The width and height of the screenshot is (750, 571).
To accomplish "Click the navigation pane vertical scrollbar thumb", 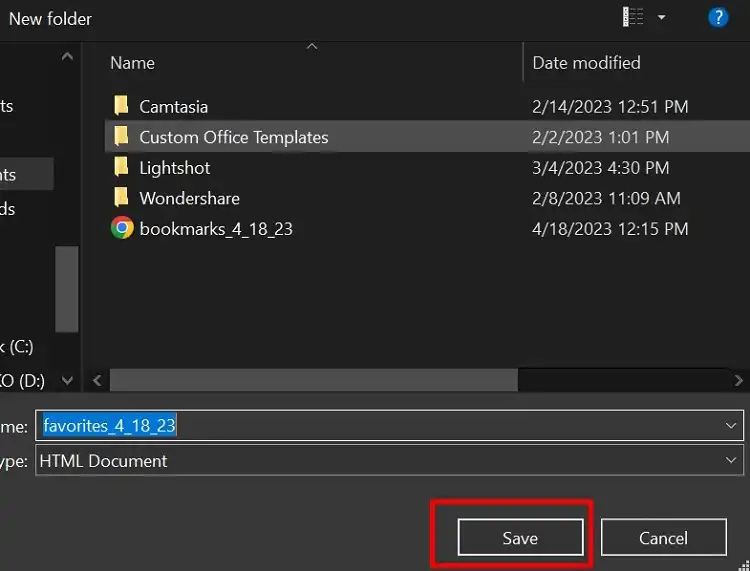I will 67,289.
